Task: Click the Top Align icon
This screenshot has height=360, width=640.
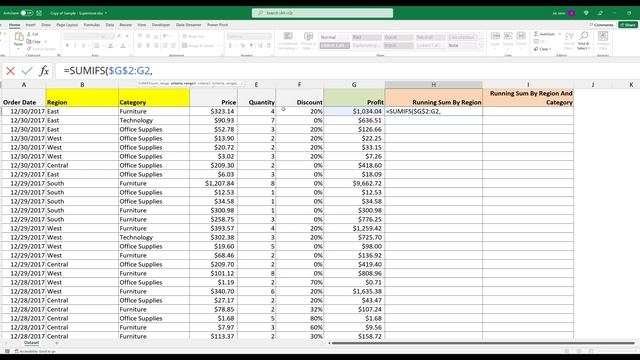Action: tap(140, 36)
